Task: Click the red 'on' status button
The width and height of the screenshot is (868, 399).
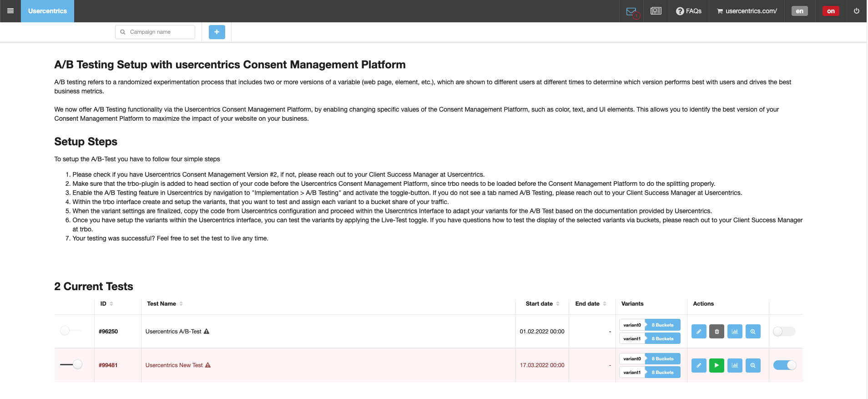Action: pyautogui.click(x=831, y=11)
